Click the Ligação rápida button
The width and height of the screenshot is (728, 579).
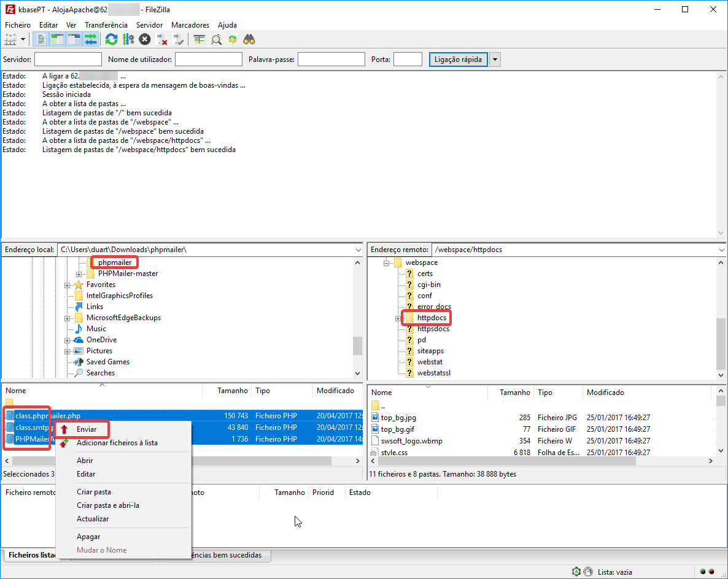point(459,59)
